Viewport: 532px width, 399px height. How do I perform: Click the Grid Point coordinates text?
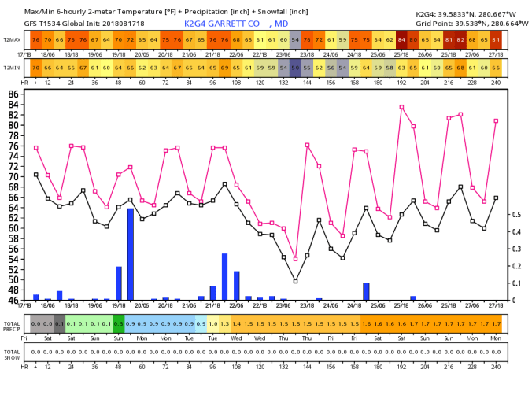click(462, 24)
